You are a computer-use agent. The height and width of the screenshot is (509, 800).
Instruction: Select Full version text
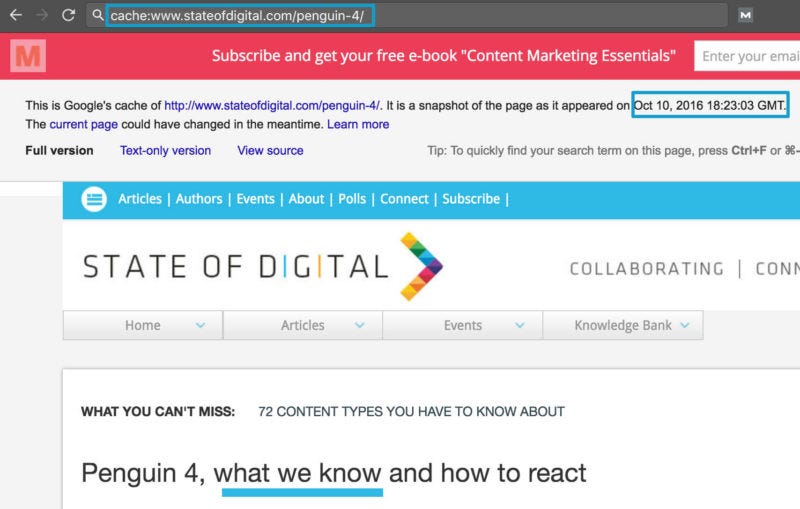59,150
